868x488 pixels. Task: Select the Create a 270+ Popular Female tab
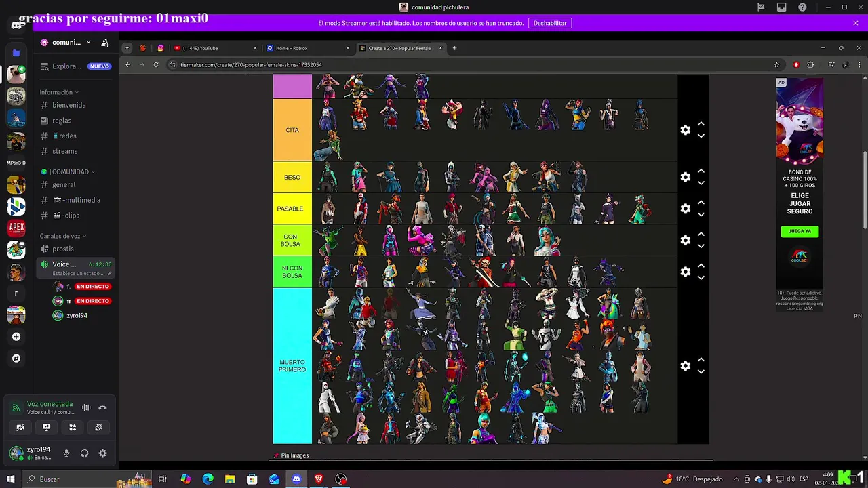pyautogui.click(x=401, y=48)
